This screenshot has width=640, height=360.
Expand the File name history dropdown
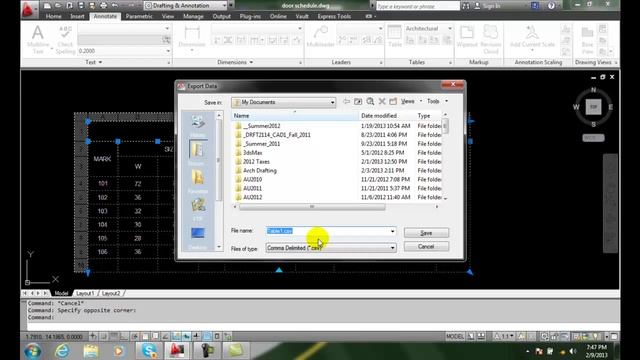pyautogui.click(x=392, y=231)
